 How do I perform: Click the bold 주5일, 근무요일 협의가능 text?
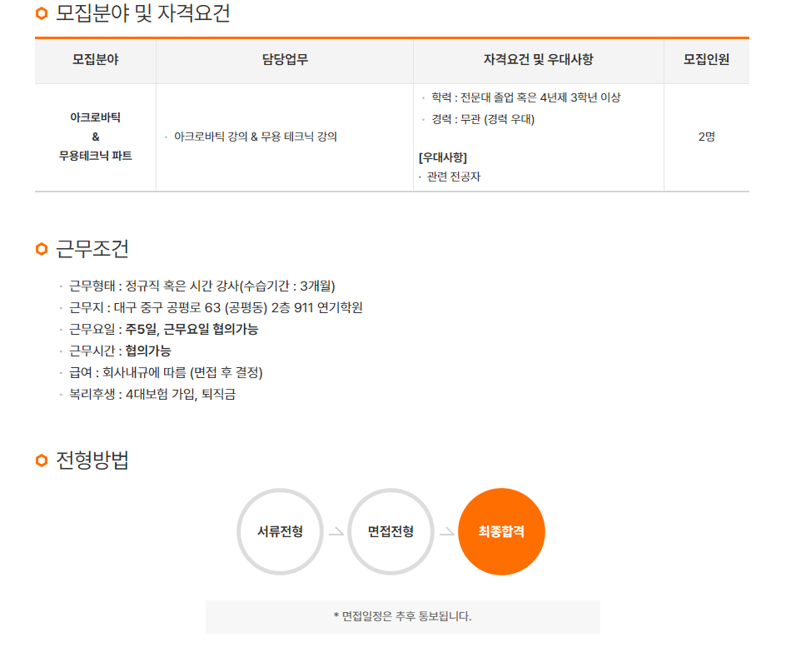click(192, 329)
